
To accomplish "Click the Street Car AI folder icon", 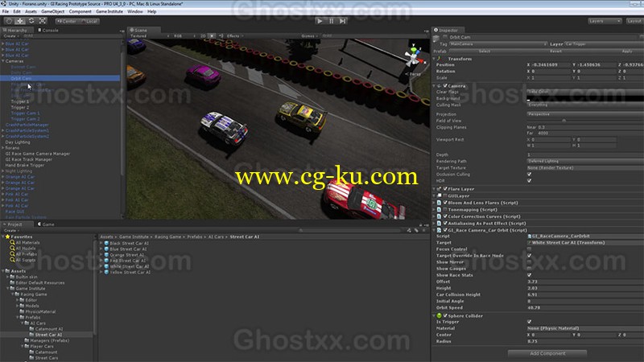I will coord(31,335).
